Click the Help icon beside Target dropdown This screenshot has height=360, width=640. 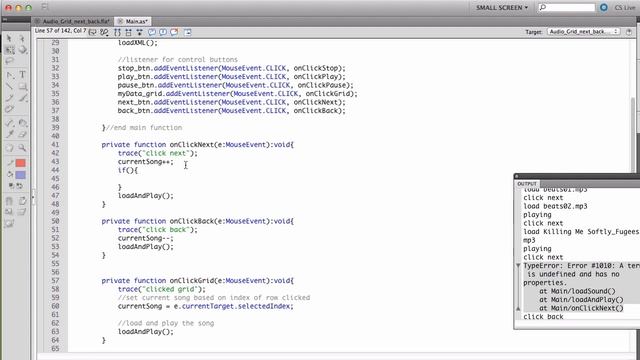pos(629,32)
